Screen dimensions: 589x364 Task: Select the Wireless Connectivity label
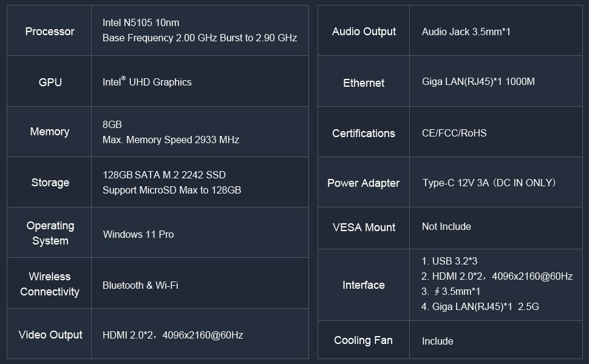(50, 284)
